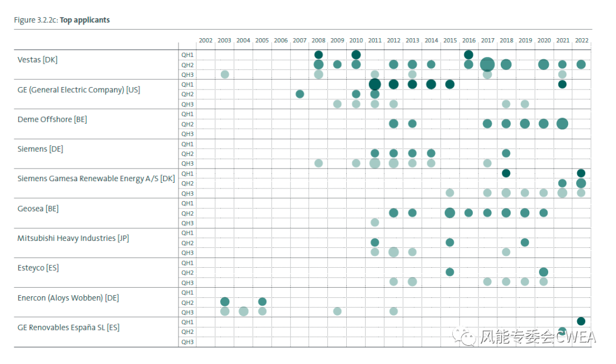This screenshot has height=364, width=616.
Task: Click the large General Electric QH1 2011 bubble
Action: coord(375,84)
